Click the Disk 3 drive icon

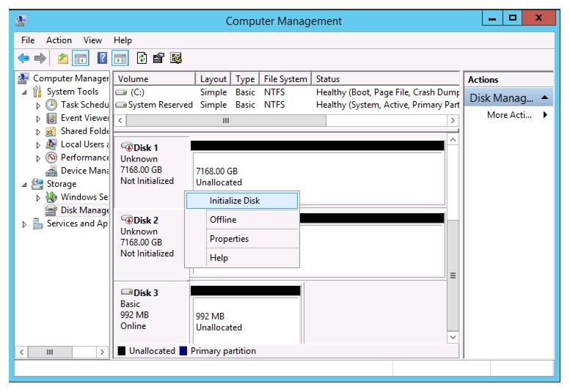pos(127,292)
